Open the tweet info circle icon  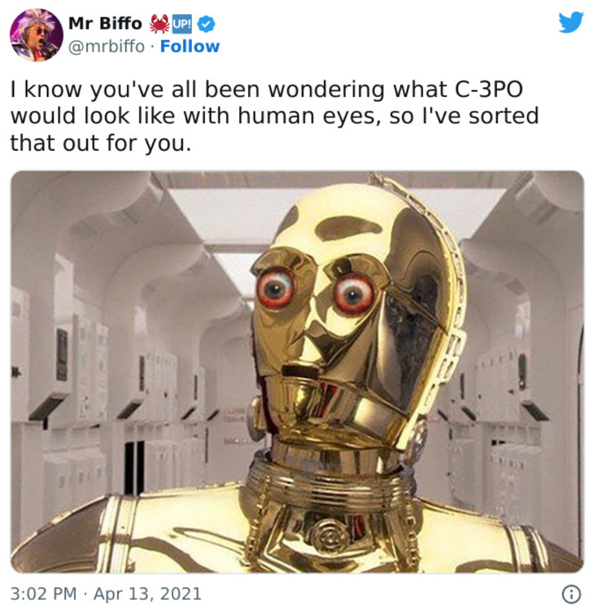pos(571,594)
